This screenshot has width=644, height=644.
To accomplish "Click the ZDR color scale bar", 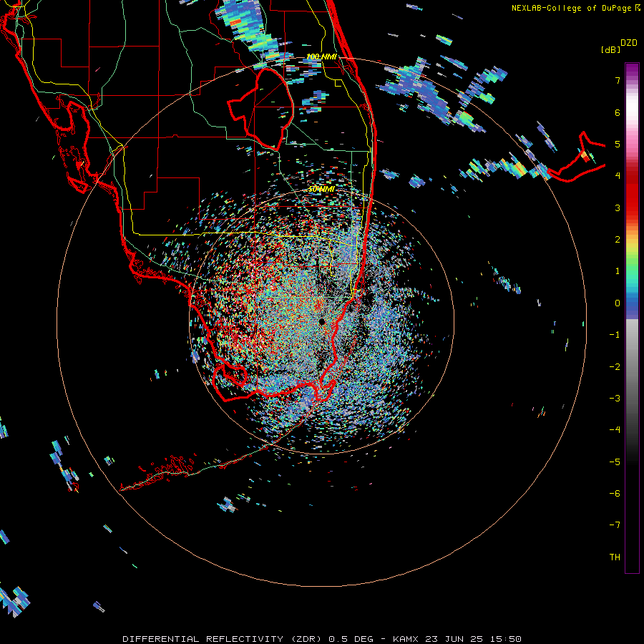I will 632,318.
